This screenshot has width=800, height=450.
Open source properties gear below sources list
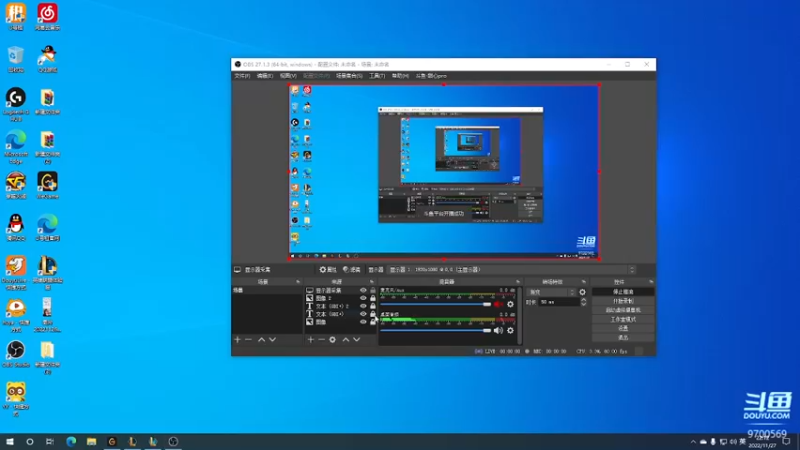click(x=333, y=339)
